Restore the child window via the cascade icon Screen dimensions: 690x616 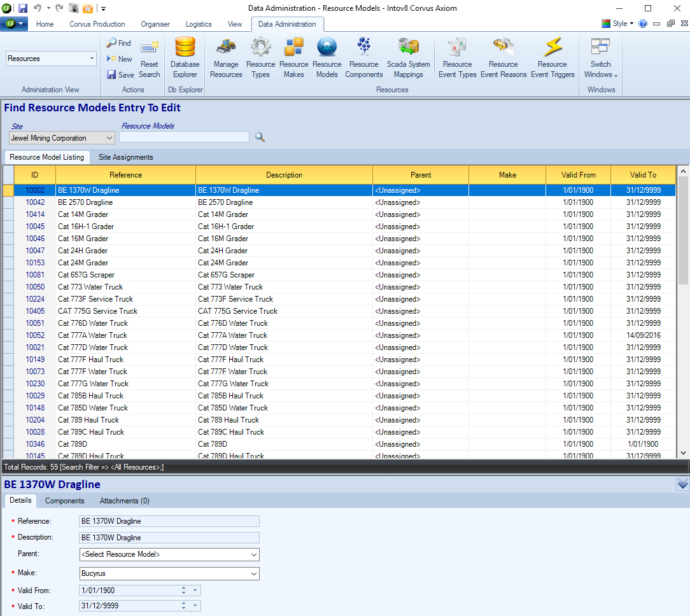tap(671, 24)
